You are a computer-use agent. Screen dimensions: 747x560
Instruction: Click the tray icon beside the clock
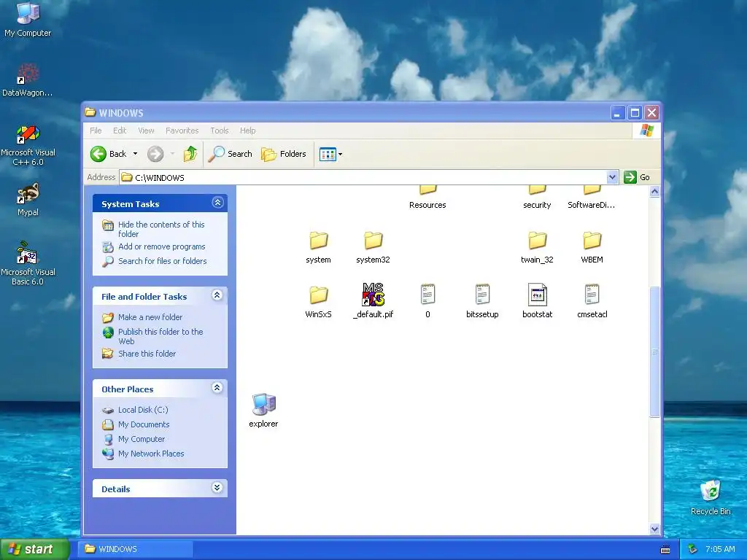tap(692, 549)
